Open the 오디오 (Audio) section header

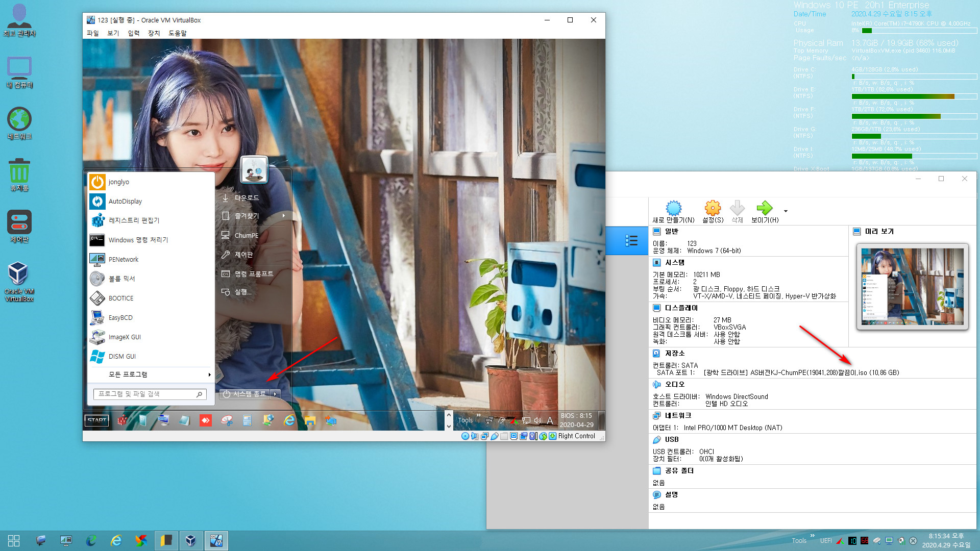pyautogui.click(x=674, y=384)
